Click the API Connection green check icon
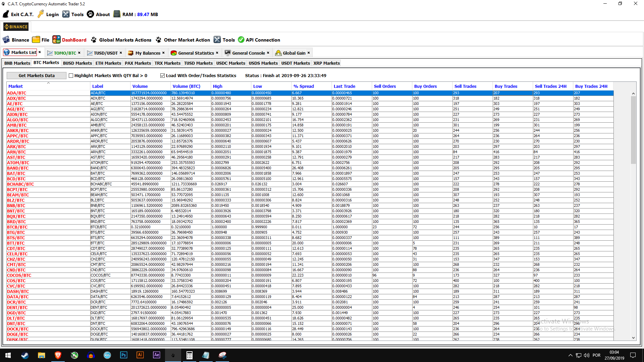The height and width of the screenshot is (362, 644). (x=241, y=40)
